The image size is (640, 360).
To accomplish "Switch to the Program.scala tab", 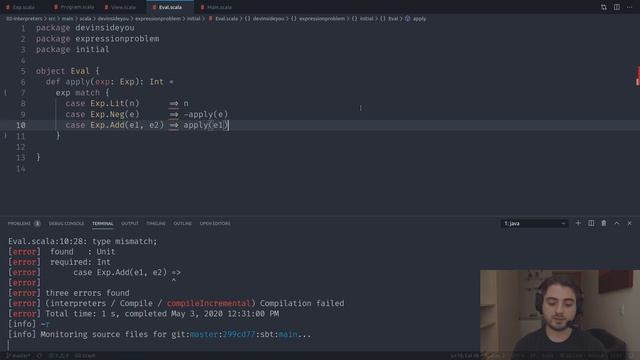I will click(74, 7).
